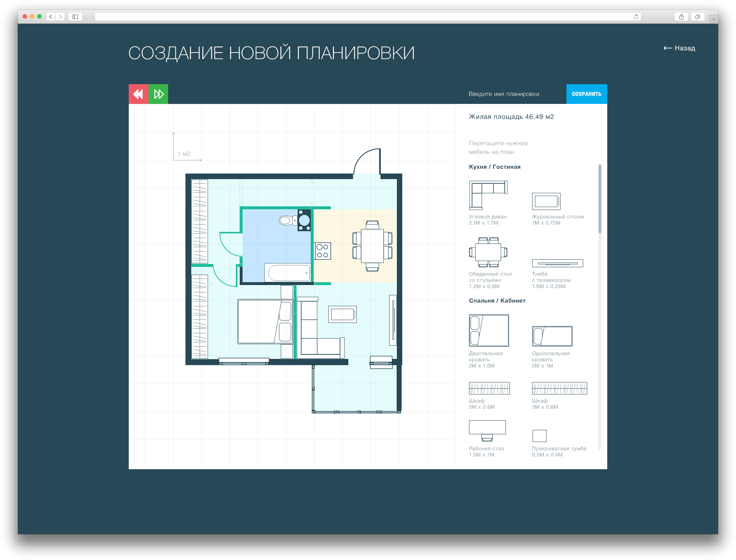The image size is (736, 560).
Task: Go back via the Назад link
Action: (x=679, y=48)
